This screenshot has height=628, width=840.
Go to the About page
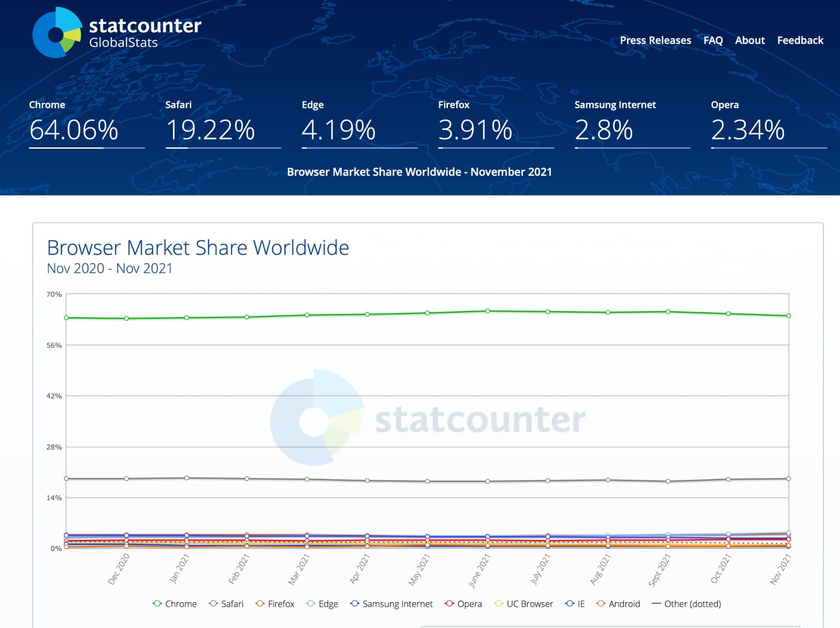[749, 41]
